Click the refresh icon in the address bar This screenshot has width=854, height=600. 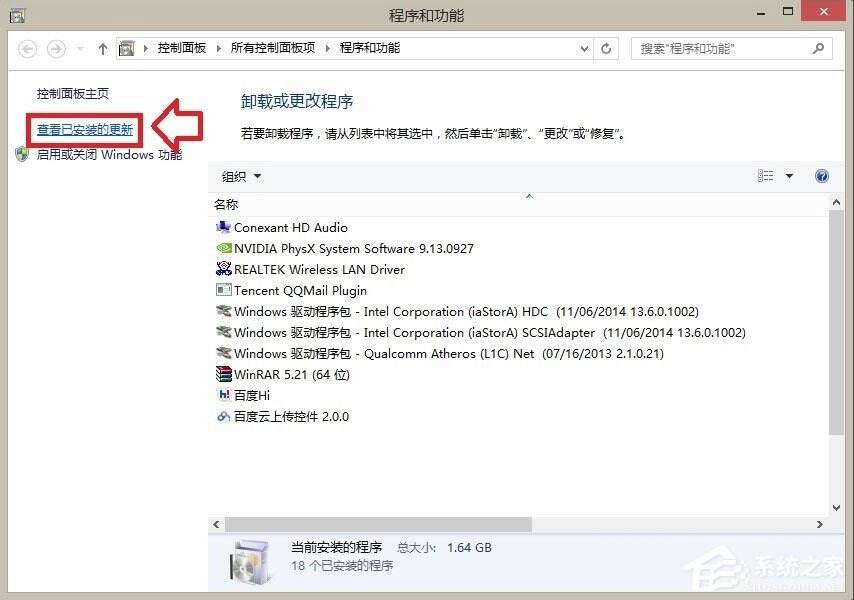[606, 48]
